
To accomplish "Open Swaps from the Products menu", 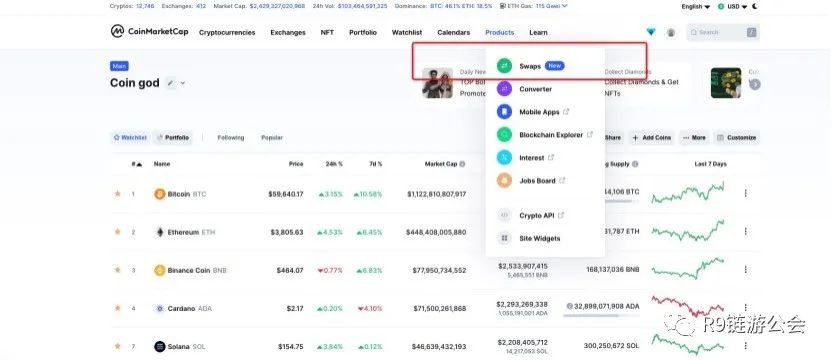I will coord(531,66).
